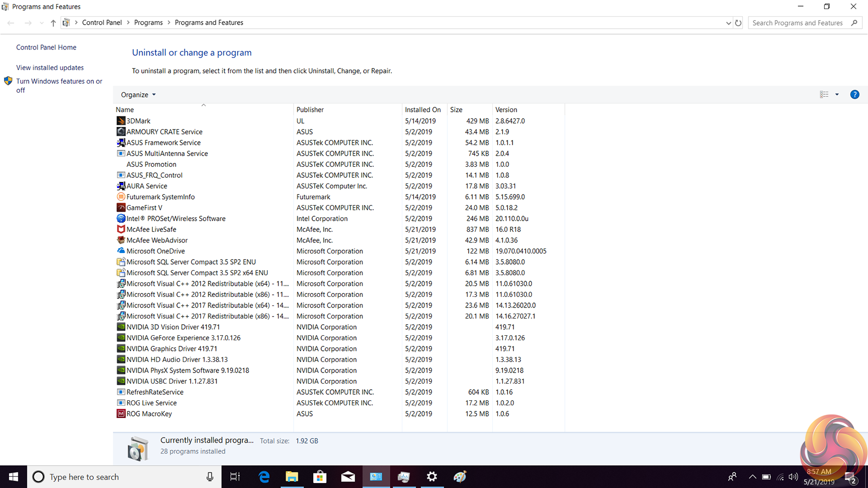Click the help question mark icon
Viewport: 868px width, 488px height.
(x=854, y=95)
